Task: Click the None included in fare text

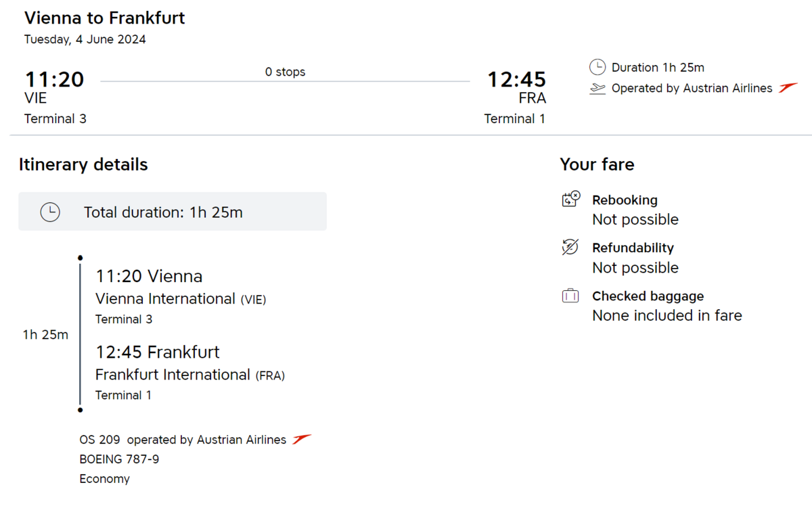Action: [x=667, y=315]
